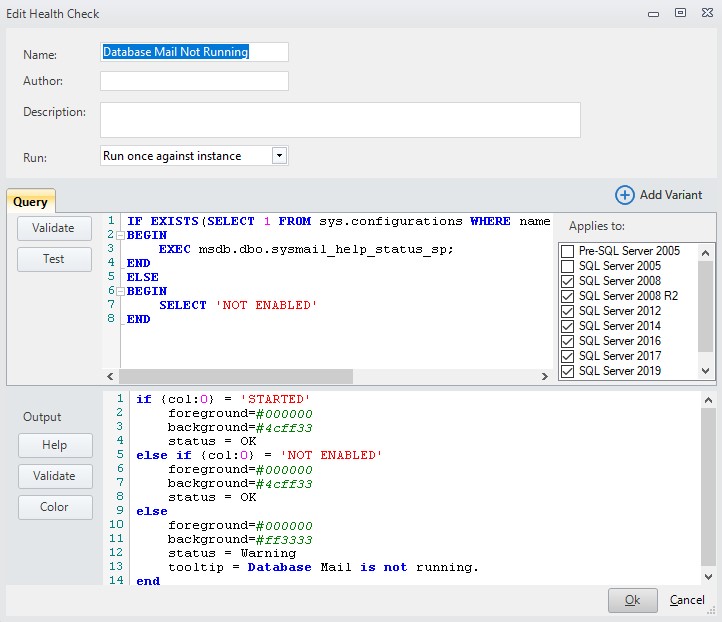
Task: Click the tooltip output line
Action: click(323, 567)
